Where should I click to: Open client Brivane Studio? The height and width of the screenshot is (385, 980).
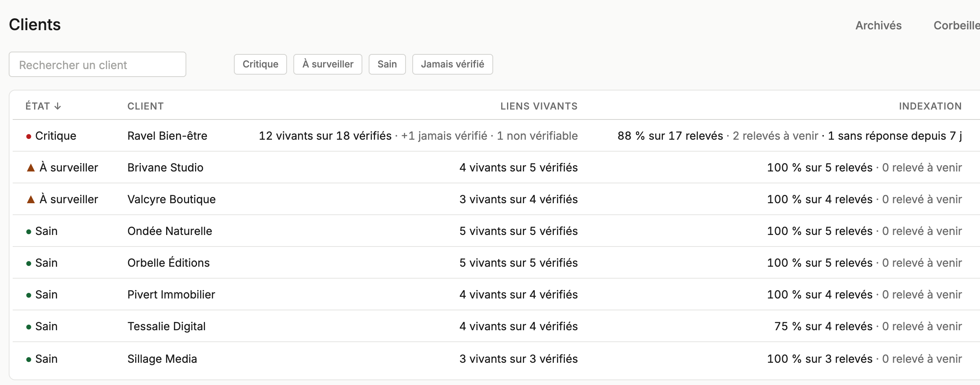click(x=165, y=167)
